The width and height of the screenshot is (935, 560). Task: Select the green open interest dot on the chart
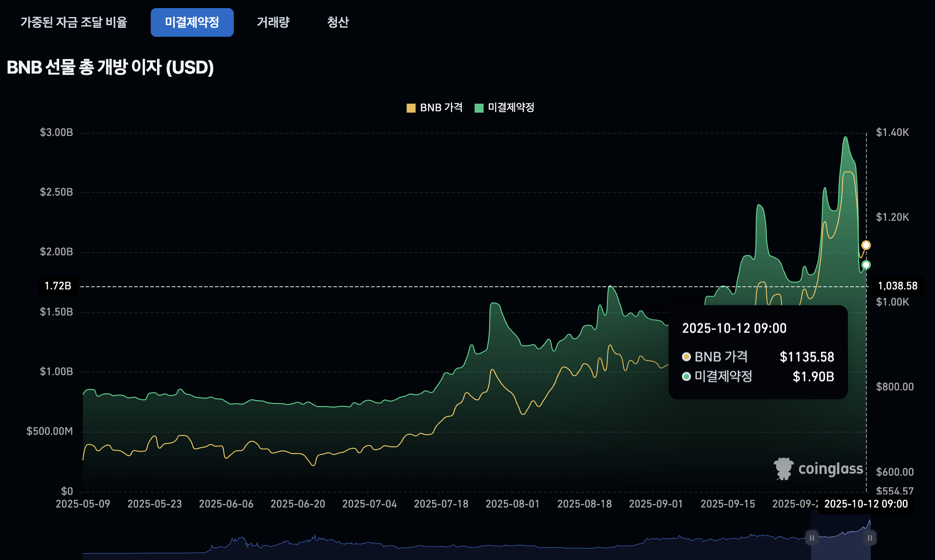click(866, 265)
